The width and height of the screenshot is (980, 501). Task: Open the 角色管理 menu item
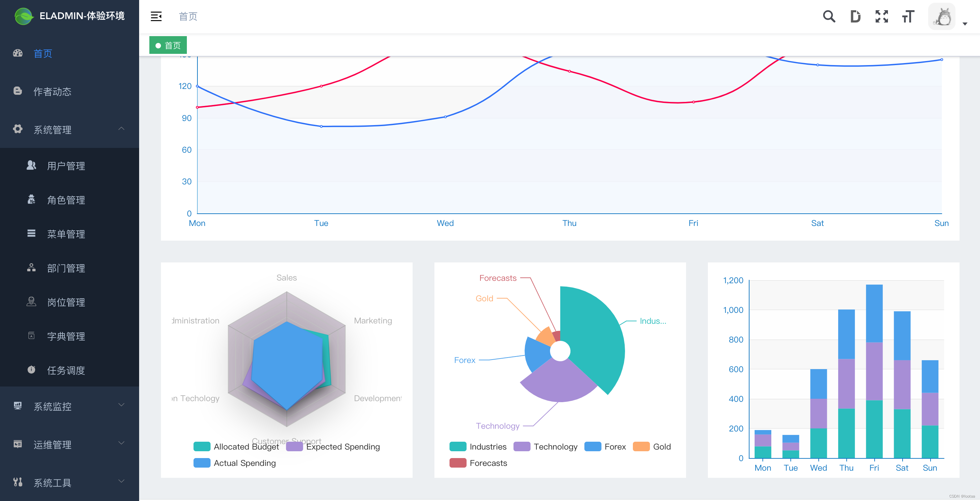coord(65,200)
